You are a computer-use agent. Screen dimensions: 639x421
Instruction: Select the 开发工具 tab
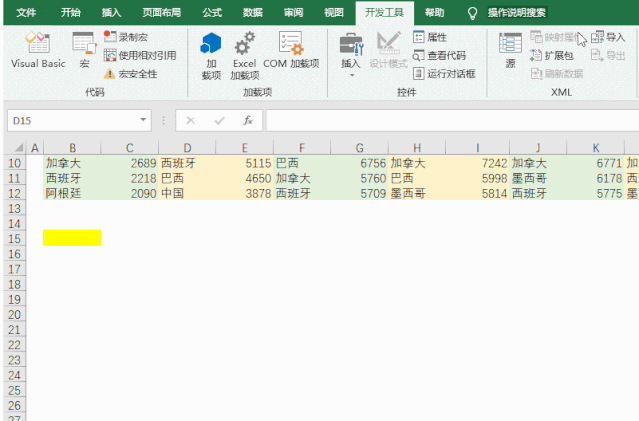coord(384,13)
